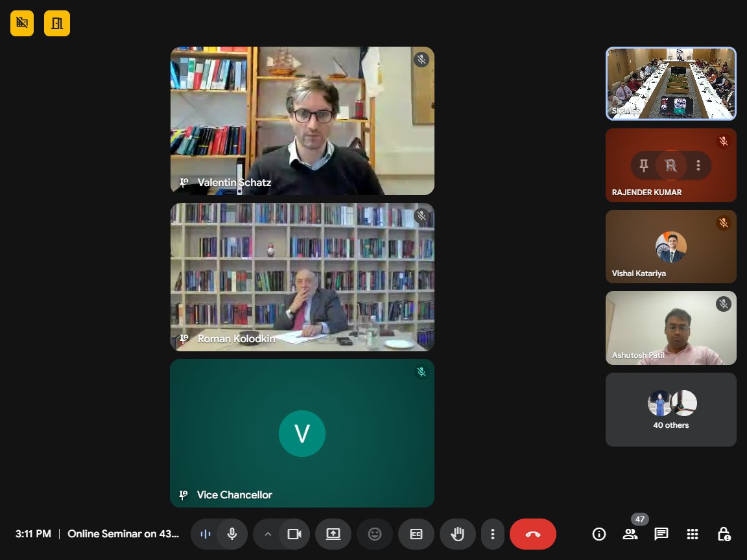Click the pin indicator beside Roman Kolodkin's name
The height and width of the screenshot is (560, 747).
(x=184, y=338)
